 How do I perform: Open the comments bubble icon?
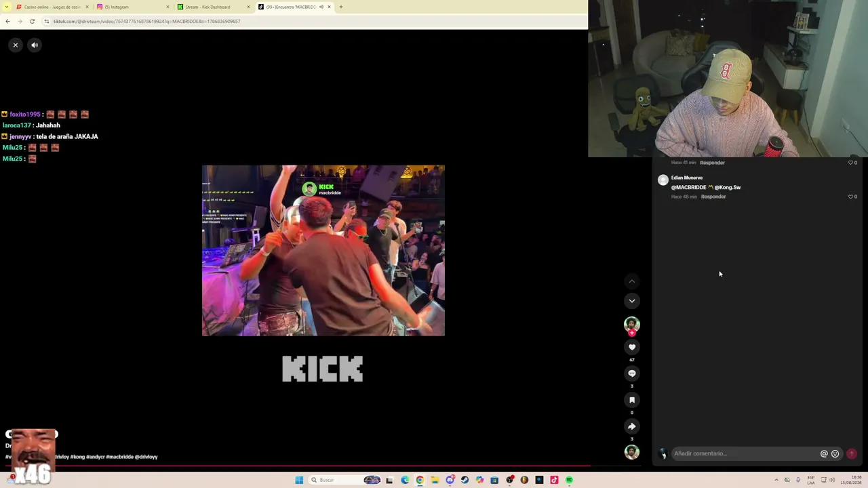click(x=632, y=373)
